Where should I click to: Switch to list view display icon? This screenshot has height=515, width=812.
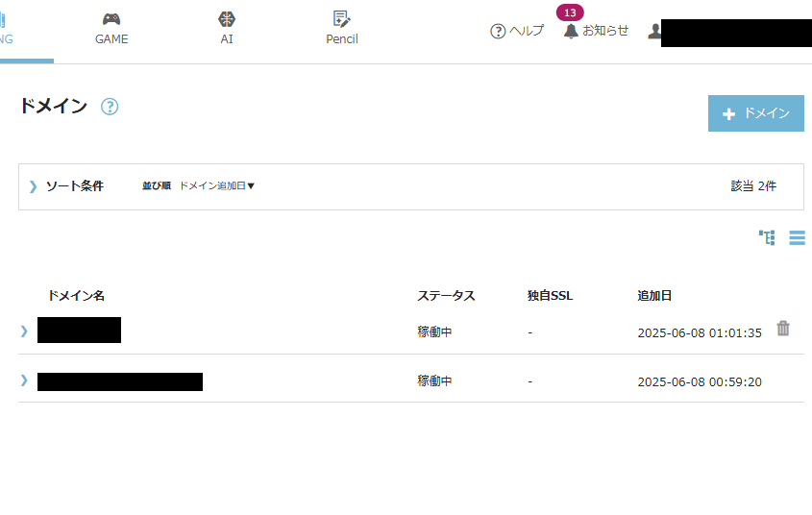pyautogui.click(x=797, y=237)
